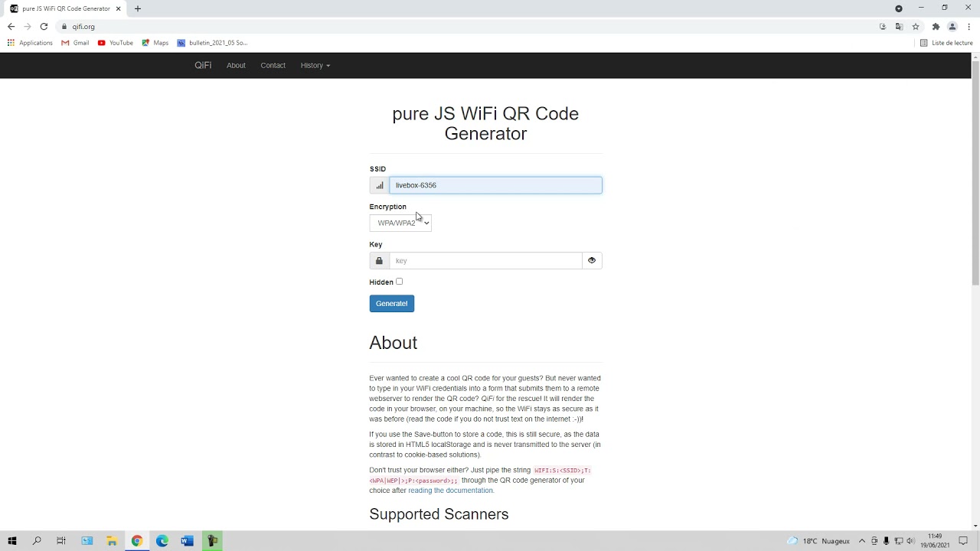
Task: Click the signal bars icon beside SSID
Action: point(379,185)
